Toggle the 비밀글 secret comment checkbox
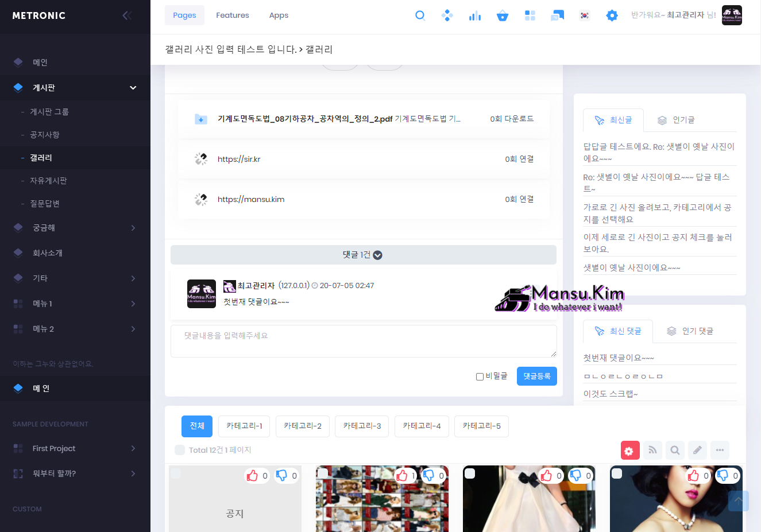761x532 pixels. coord(480,376)
